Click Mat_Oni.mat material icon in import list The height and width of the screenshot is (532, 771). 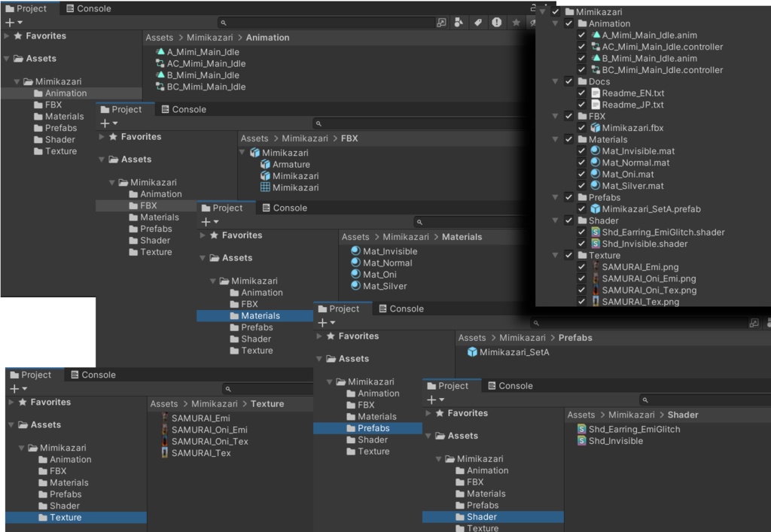coord(596,174)
